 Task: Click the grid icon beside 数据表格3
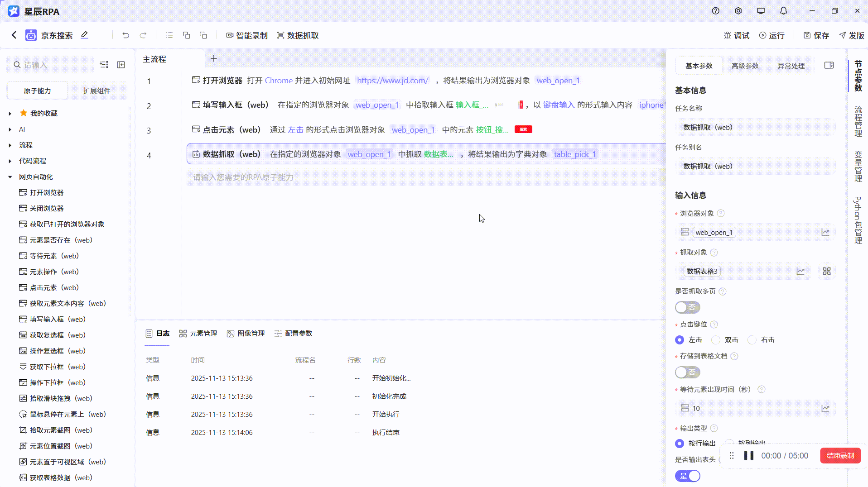coord(827,271)
